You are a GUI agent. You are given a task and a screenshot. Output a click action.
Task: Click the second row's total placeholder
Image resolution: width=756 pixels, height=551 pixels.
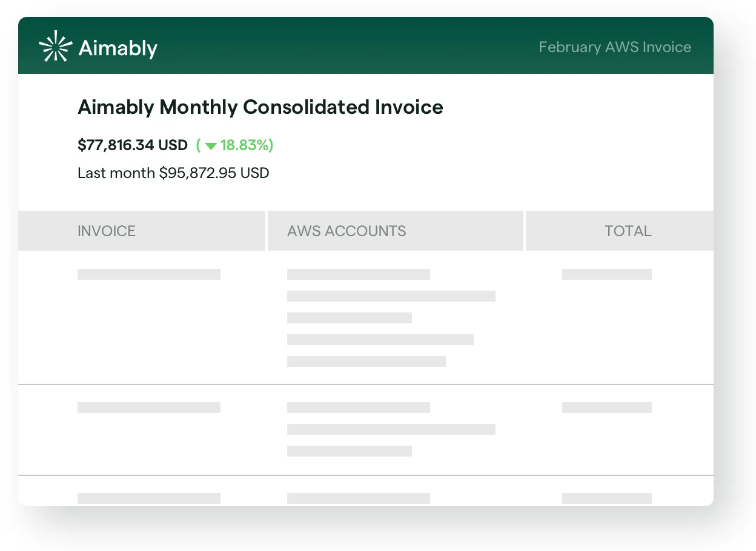click(x=606, y=407)
